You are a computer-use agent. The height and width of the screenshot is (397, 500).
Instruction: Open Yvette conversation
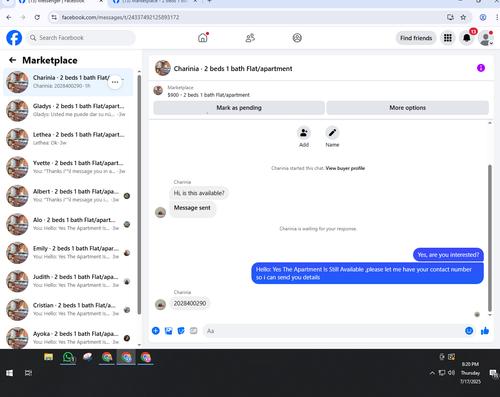click(68, 167)
